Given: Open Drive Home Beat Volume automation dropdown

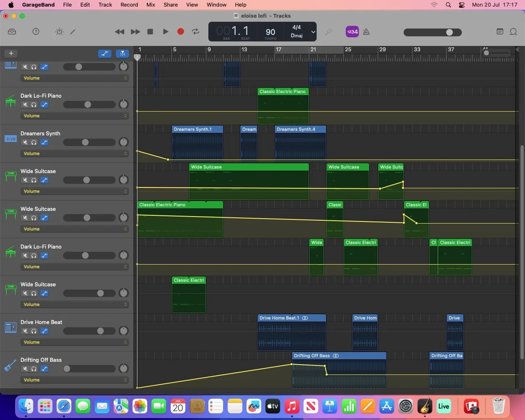Looking at the screenshot, I should pos(75,342).
